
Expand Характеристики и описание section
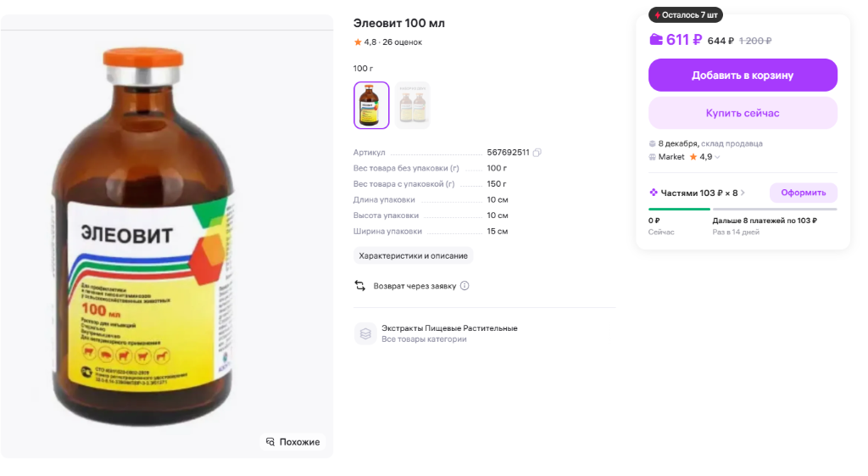tap(413, 255)
